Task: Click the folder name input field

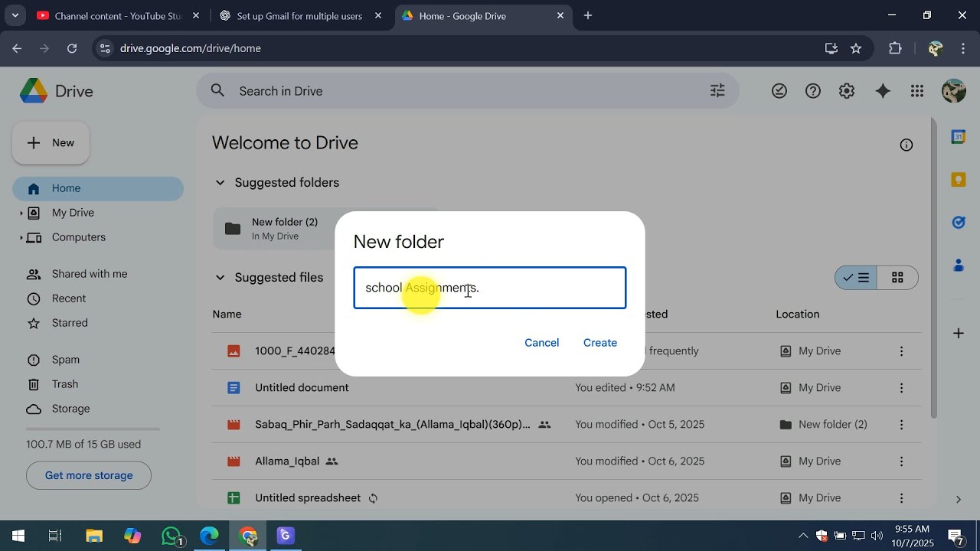Action: (x=490, y=288)
